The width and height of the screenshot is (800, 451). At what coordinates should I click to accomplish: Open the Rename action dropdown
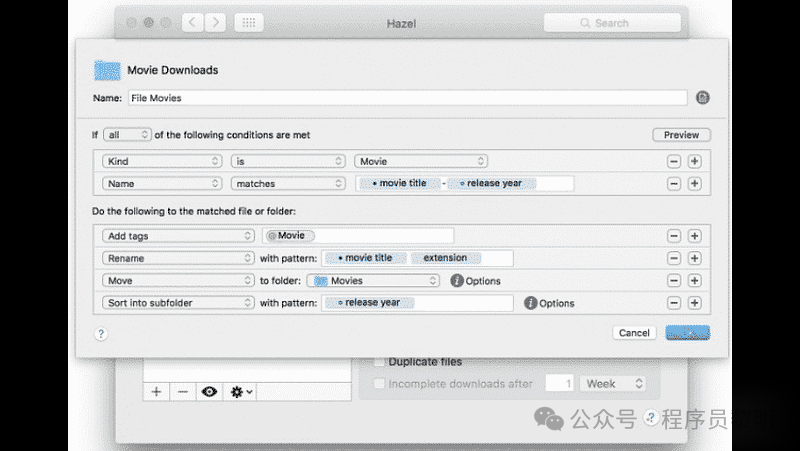click(178, 258)
